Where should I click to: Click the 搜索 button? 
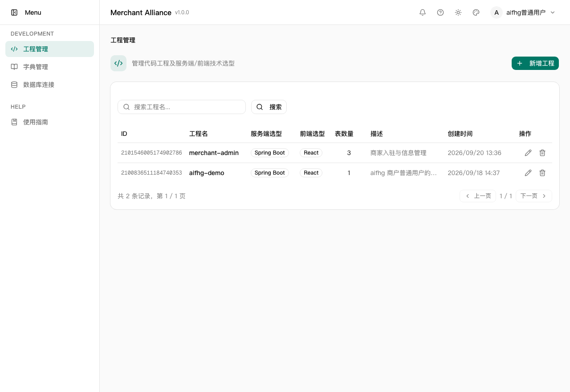click(269, 107)
